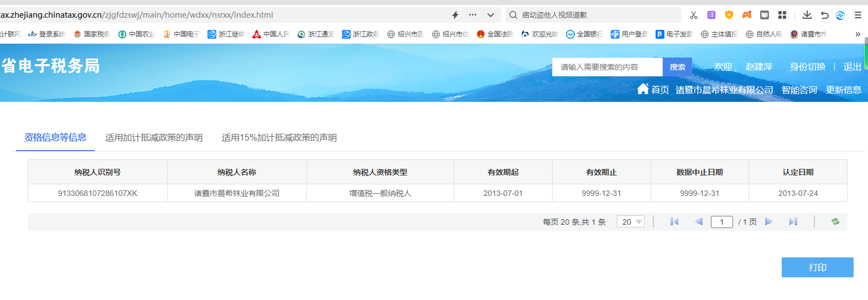The height and width of the screenshot is (300, 868).
Task: Switch to 适用15%加计抵减政策的声明 tab
Action: coord(279,137)
